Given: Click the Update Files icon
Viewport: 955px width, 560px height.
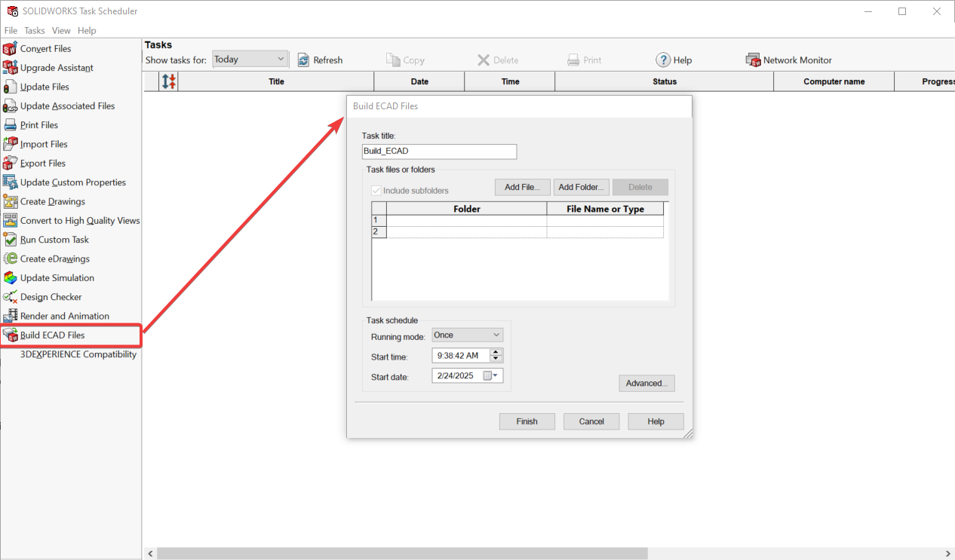Looking at the screenshot, I should [10, 87].
